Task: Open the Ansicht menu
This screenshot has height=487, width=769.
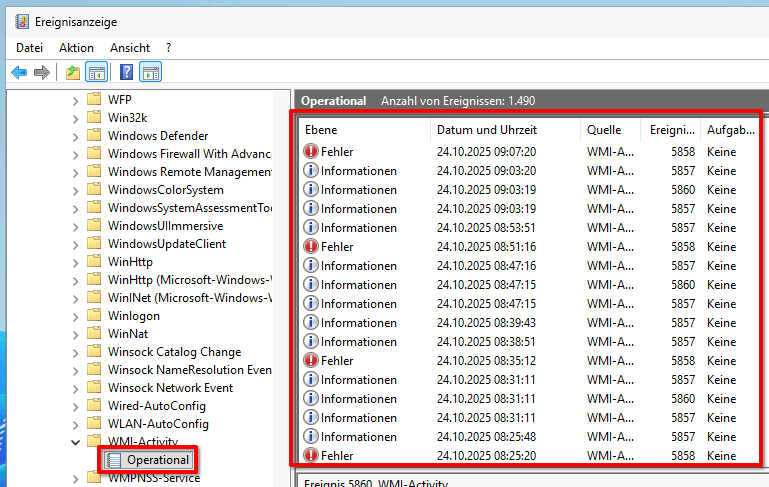Action: (x=130, y=47)
